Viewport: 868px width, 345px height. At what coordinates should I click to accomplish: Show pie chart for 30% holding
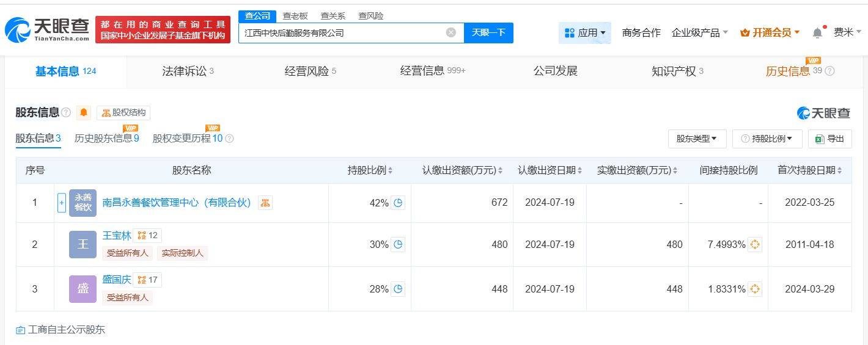click(399, 244)
